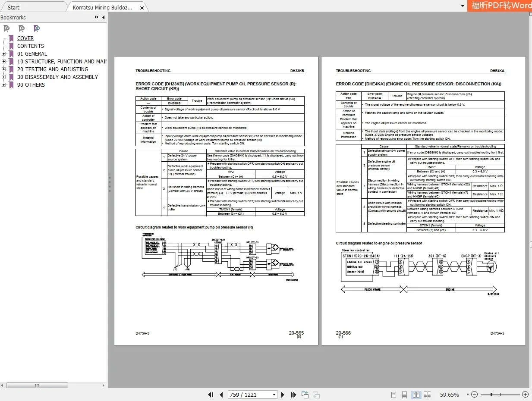
Task: Toggle facing two-page view mode
Action: 416,395
